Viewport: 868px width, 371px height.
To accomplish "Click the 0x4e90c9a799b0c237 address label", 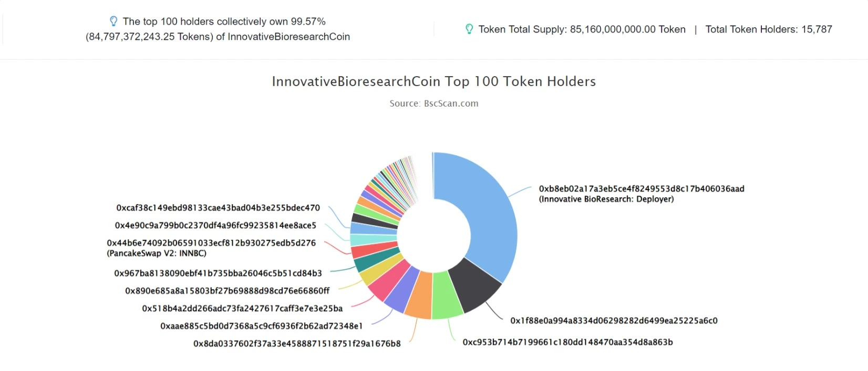I will 215,225.
